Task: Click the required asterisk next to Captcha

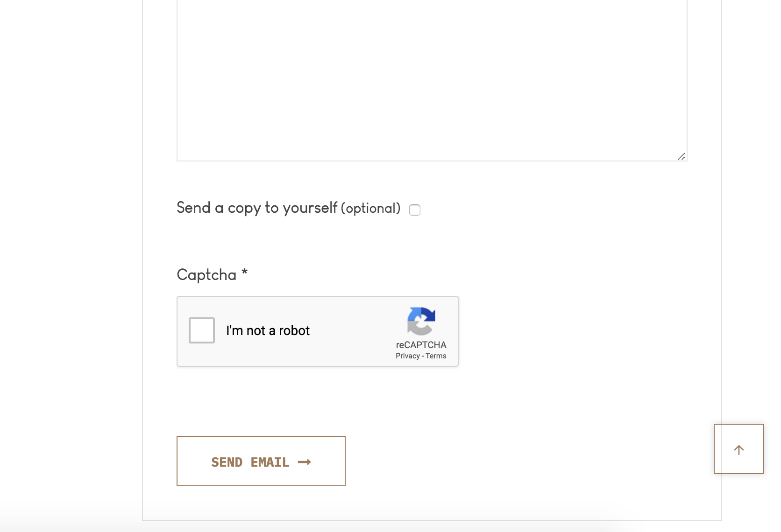Action: click(x=244, y=272)
